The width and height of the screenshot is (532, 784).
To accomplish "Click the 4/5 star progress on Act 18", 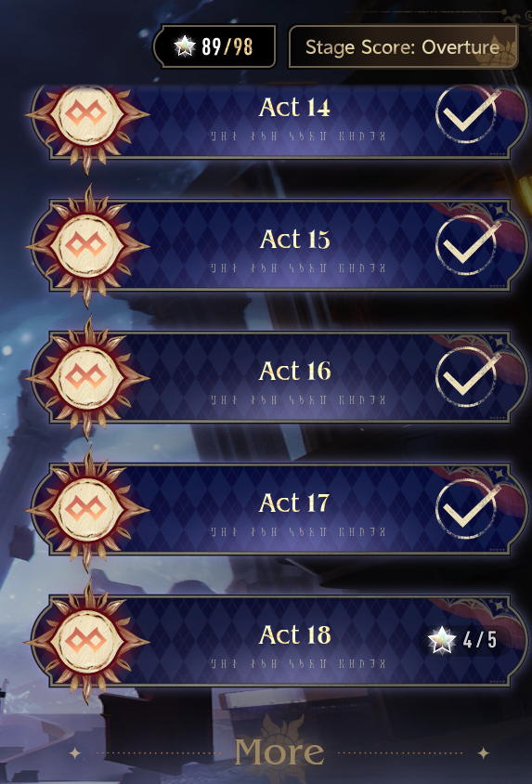I will pos(462,640).
